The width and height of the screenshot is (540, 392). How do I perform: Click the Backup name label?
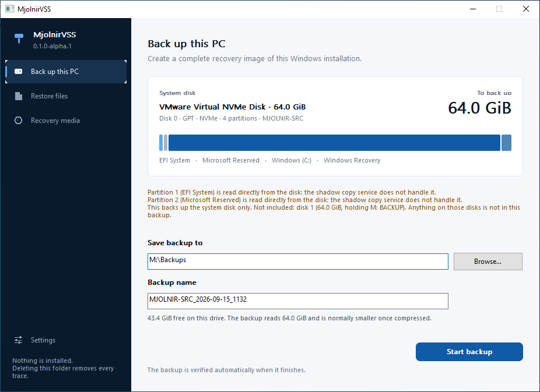coord(172,282)
